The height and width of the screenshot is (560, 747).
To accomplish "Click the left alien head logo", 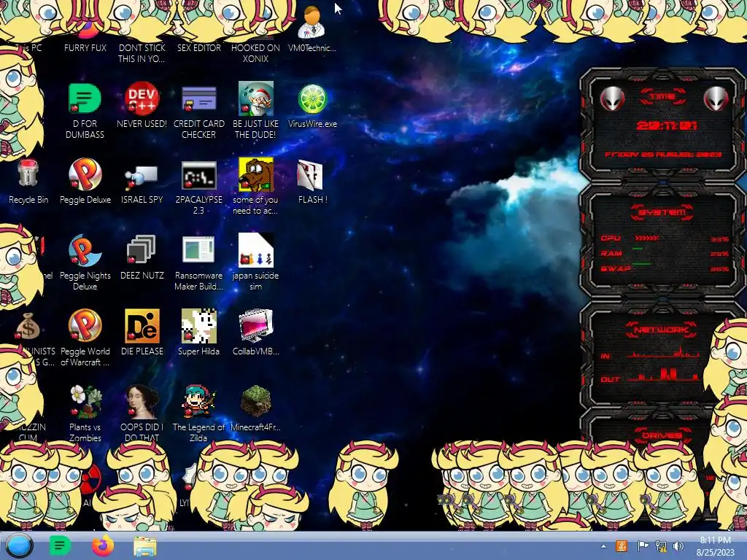I will tap(612, 98).
